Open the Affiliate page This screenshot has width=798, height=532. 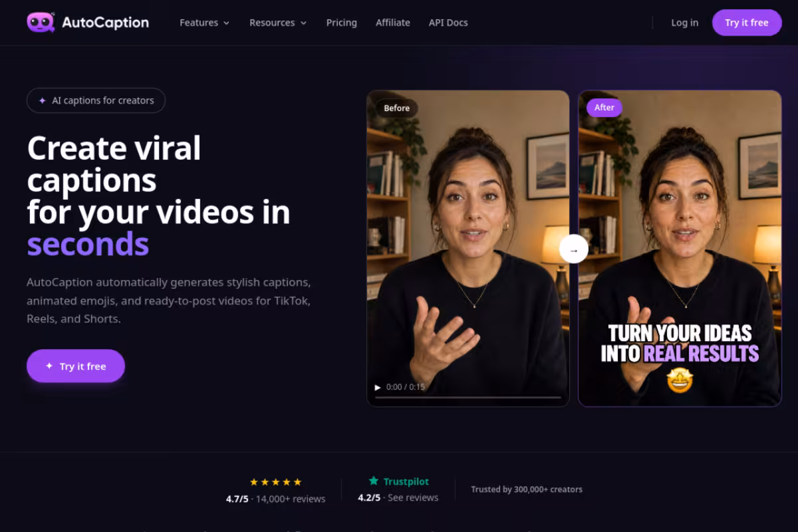(393, 23)
